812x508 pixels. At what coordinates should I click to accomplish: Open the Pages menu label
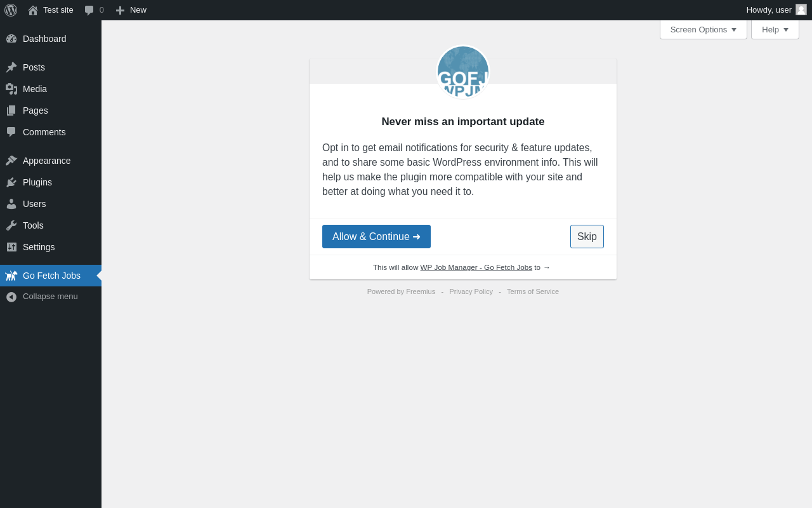[36, 110]
